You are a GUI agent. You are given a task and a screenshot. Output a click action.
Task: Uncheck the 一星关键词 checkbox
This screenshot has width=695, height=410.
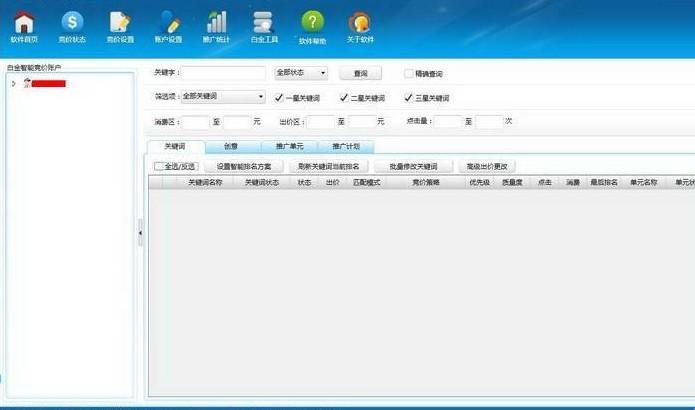(279, 98)
